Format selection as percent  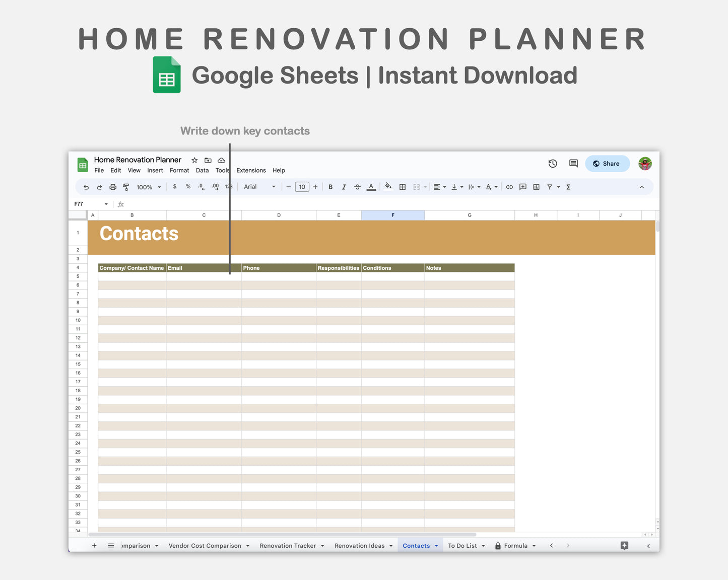188,187
